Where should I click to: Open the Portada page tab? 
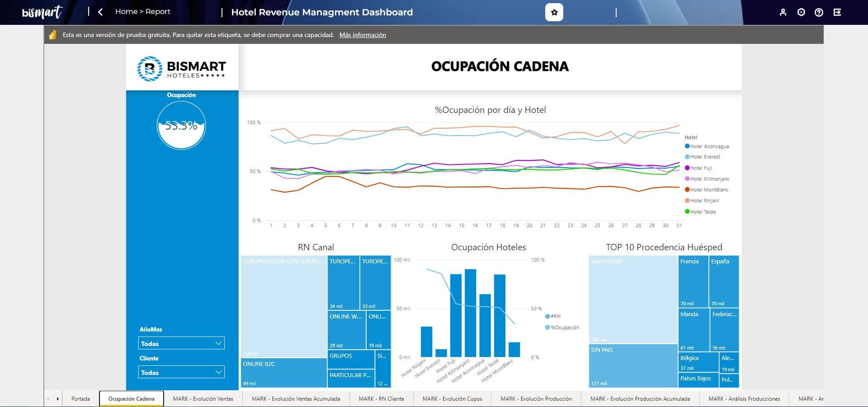[80, 398]
